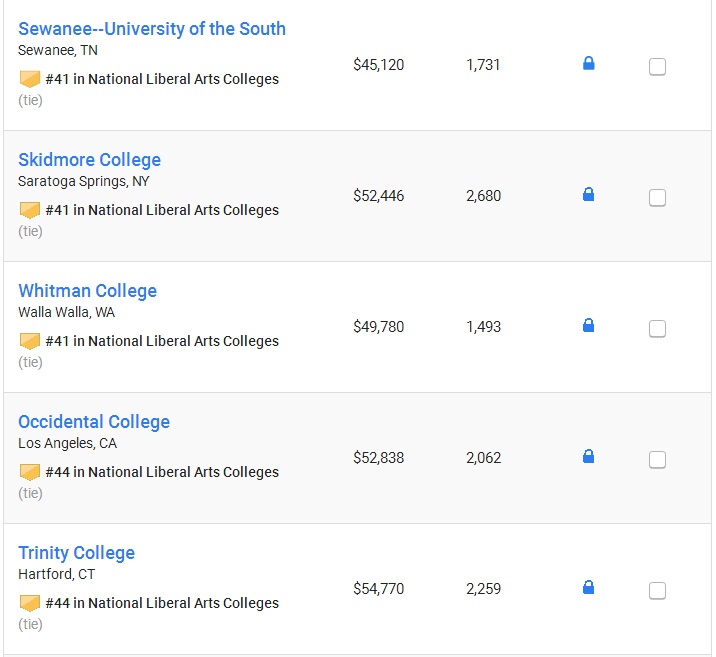Check the compare box for Sewanee

(x=657, y=67)
